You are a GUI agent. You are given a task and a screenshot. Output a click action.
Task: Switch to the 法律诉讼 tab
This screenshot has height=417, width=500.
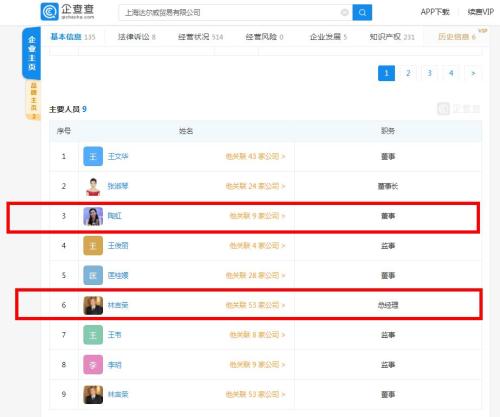137,37
